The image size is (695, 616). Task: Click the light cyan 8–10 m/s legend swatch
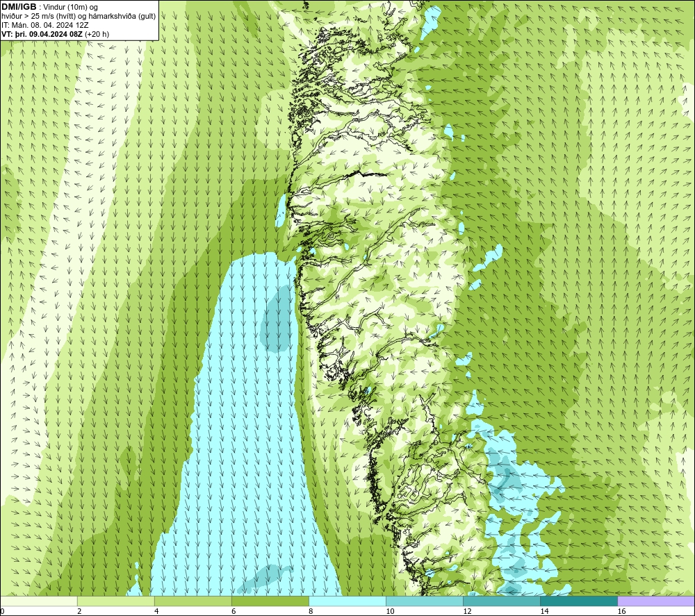click(347, 601)
